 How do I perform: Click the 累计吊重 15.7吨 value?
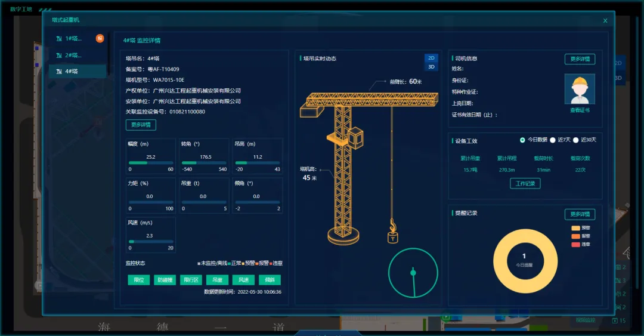point(470,170)
